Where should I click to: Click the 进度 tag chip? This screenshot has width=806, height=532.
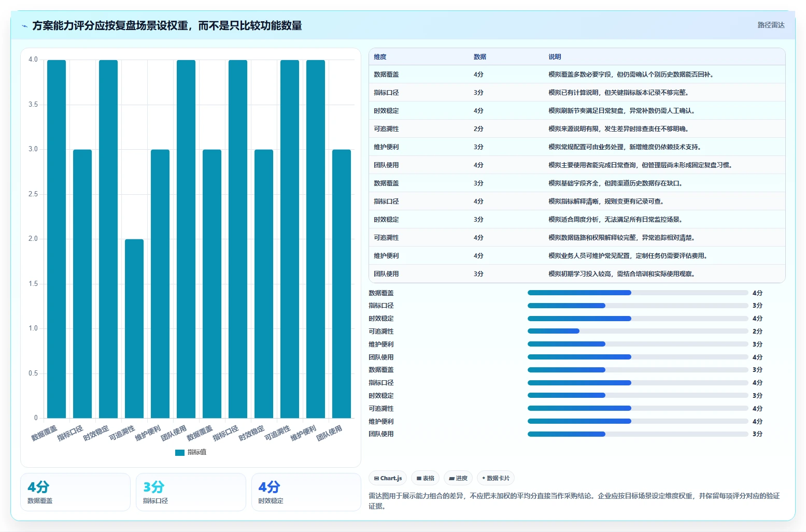pos(458,478)
